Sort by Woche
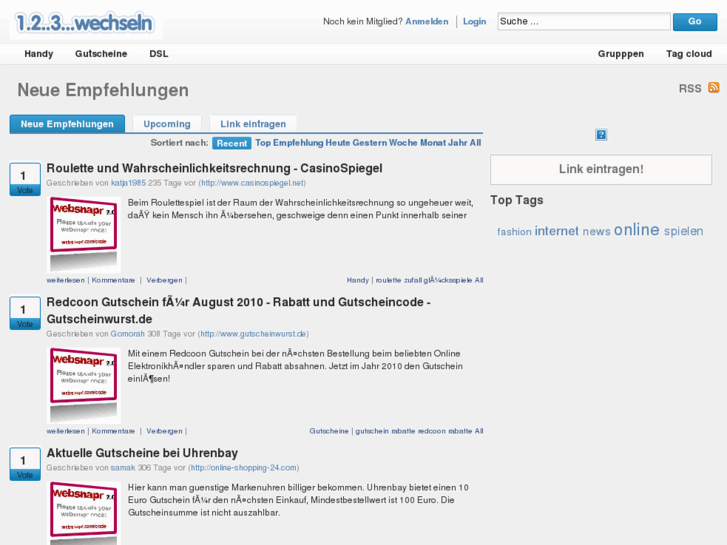 click(403, 143)
